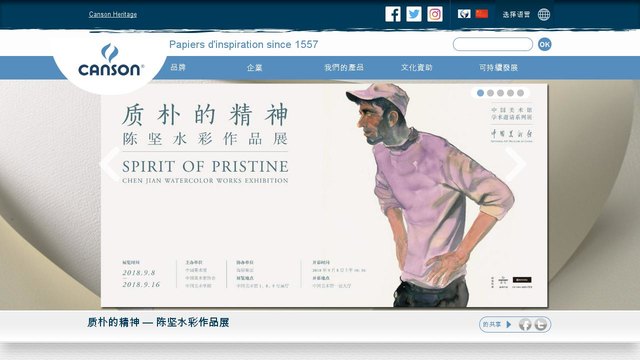The height and width of the screenshot is (360, 640).
Task: Open the Instagram icon in header
Action: [x=435, y=14]
